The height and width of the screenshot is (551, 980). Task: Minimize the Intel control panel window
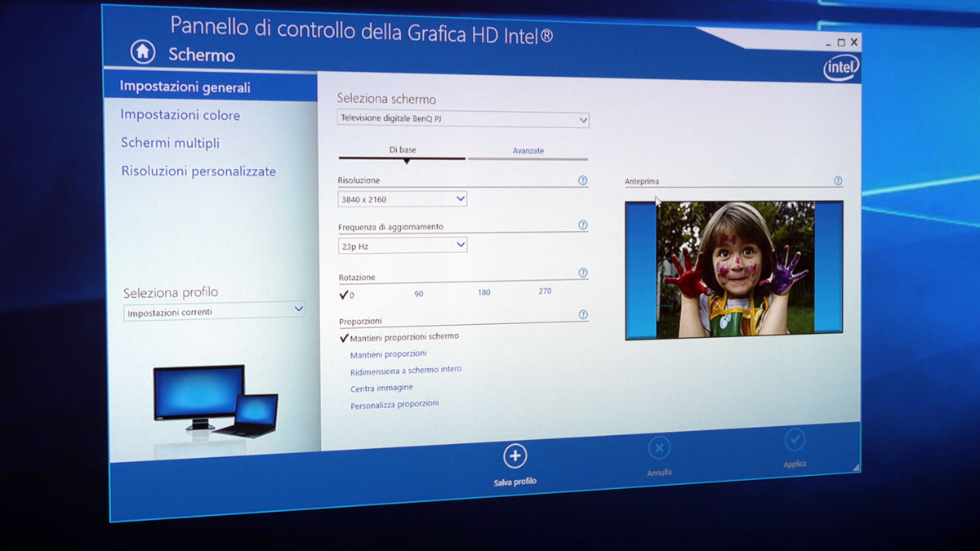pos(827,44)
